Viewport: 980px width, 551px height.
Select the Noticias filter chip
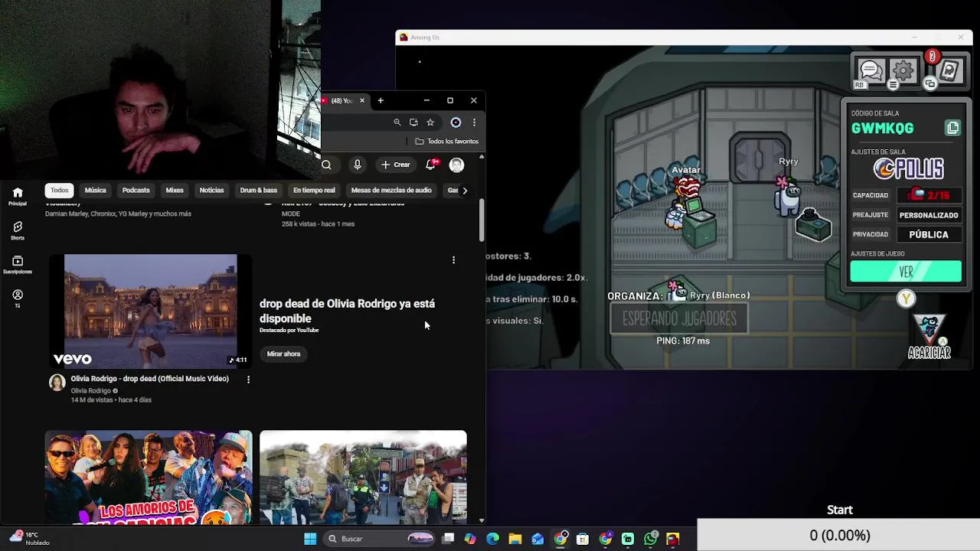coord(211,190)
